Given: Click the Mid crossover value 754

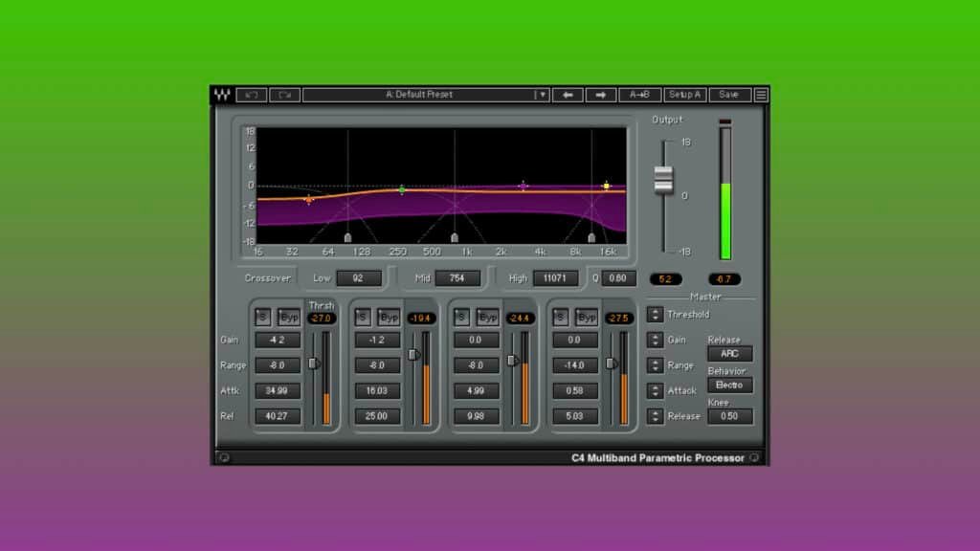Looking at the screenshot, I should coord(457,278).
